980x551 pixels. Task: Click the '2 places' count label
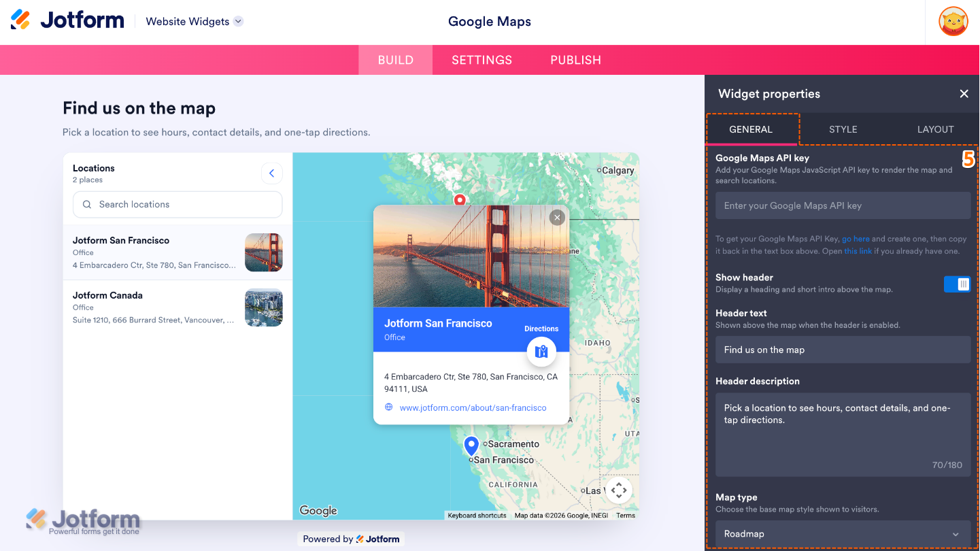click(88, 180)
